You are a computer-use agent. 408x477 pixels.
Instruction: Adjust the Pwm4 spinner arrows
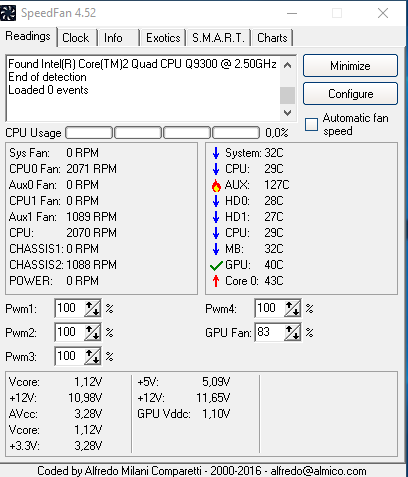tap(292, 308)
